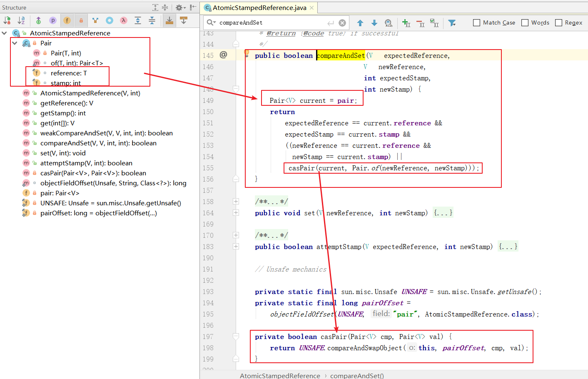Select of(T, int): Pair<T> method
588x379 pixels.
click(x=77, y=63)
